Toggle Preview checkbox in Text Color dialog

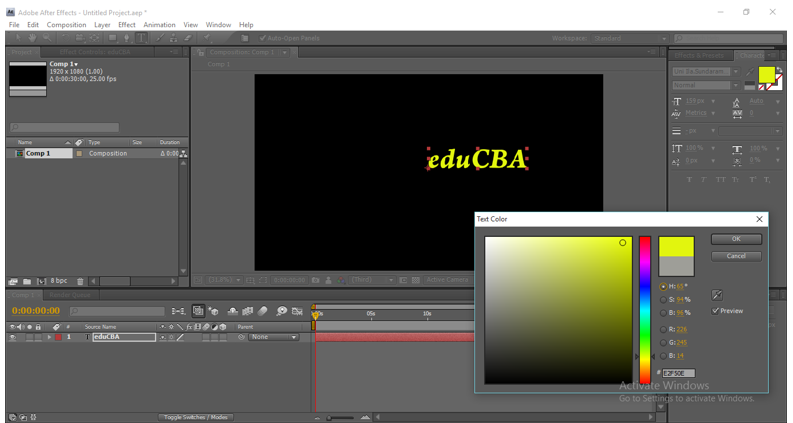coord(715,311)
